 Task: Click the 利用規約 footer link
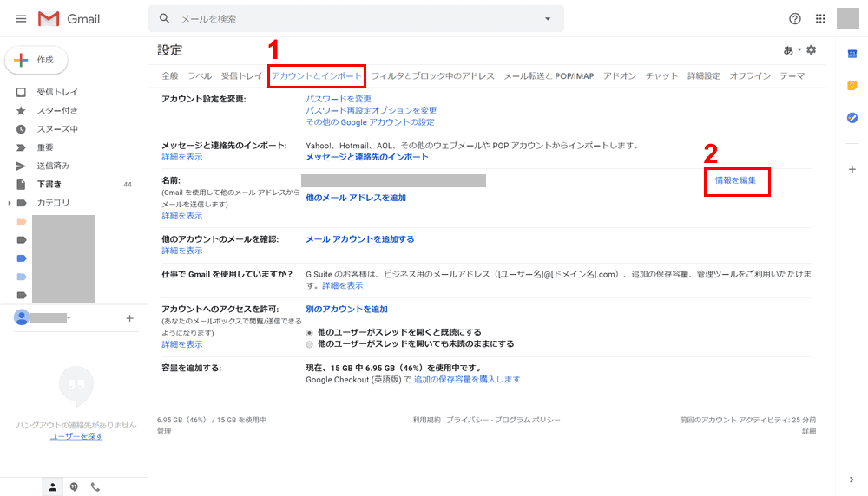[x=427, y=420]
